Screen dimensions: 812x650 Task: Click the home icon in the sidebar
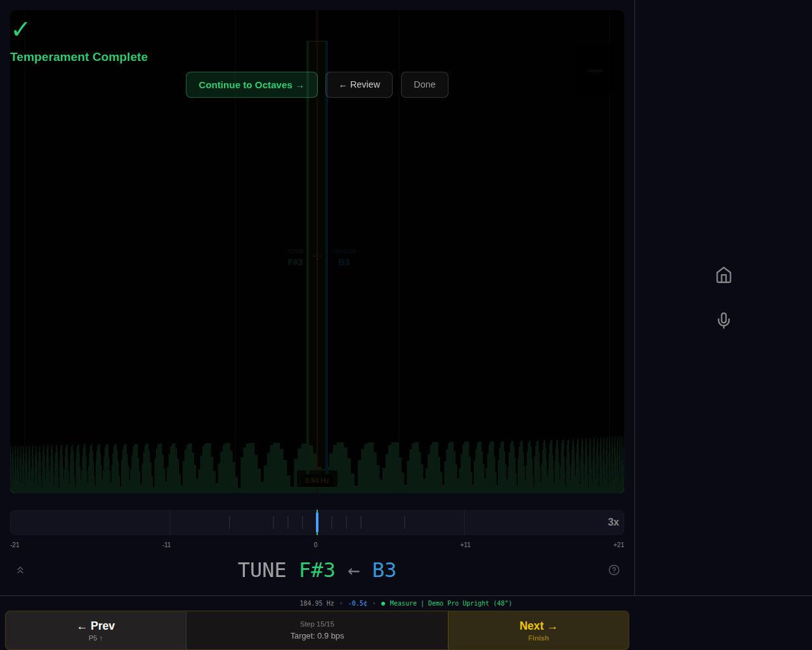(x=723, y=275)
